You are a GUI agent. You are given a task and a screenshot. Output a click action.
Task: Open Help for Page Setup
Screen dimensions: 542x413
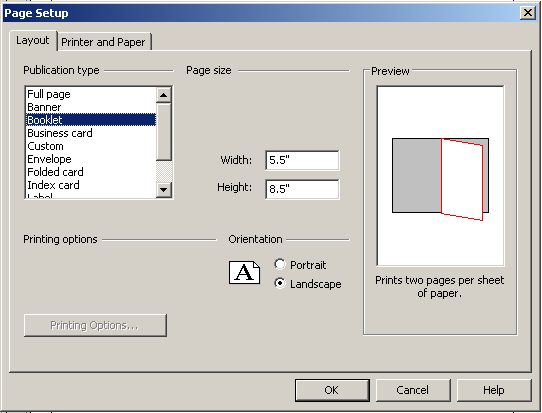494,390
